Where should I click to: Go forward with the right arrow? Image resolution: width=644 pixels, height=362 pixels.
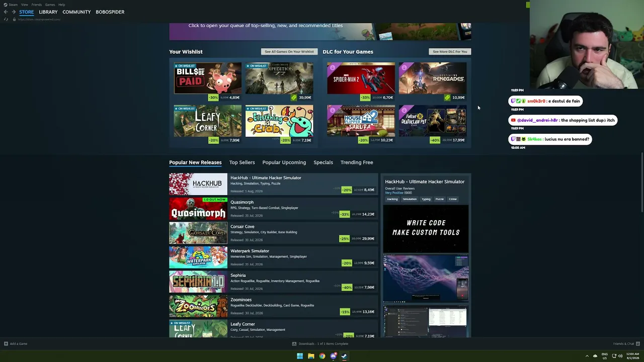pos(14,12)
